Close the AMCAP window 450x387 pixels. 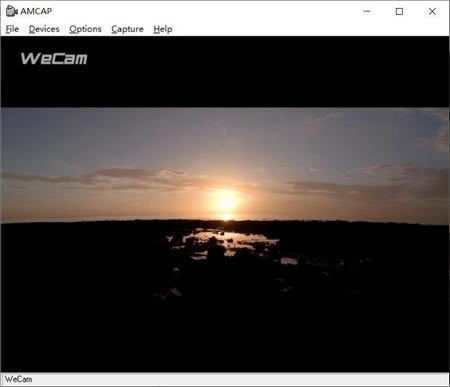(x=432, y=11)
